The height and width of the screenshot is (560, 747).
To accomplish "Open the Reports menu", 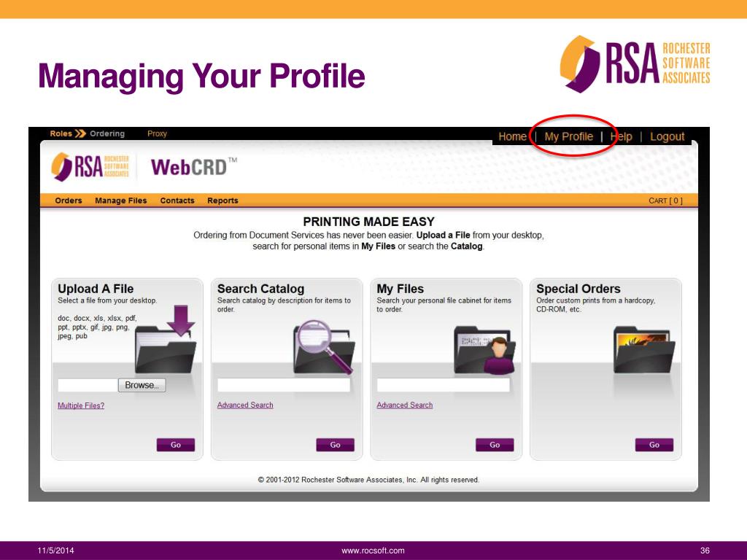I will coord(222,201).
